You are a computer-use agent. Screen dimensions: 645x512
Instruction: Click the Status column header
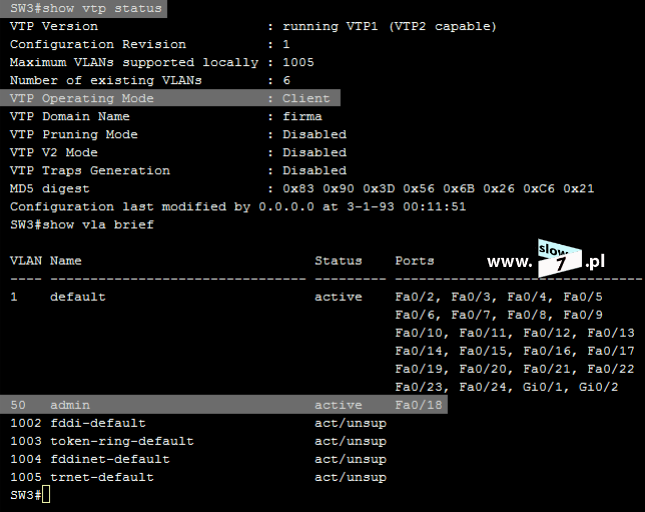338,261
